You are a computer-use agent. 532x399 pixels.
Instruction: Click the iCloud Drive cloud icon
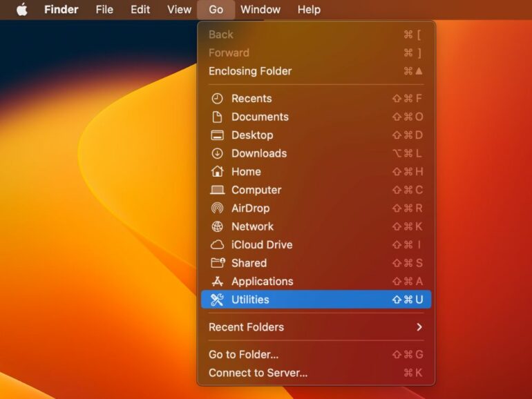pos(217,245)
